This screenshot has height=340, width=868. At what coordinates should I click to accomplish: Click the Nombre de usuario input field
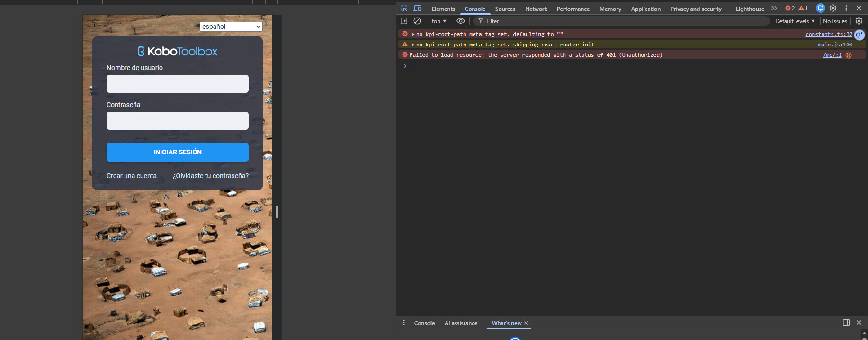(x=178, y=84)
